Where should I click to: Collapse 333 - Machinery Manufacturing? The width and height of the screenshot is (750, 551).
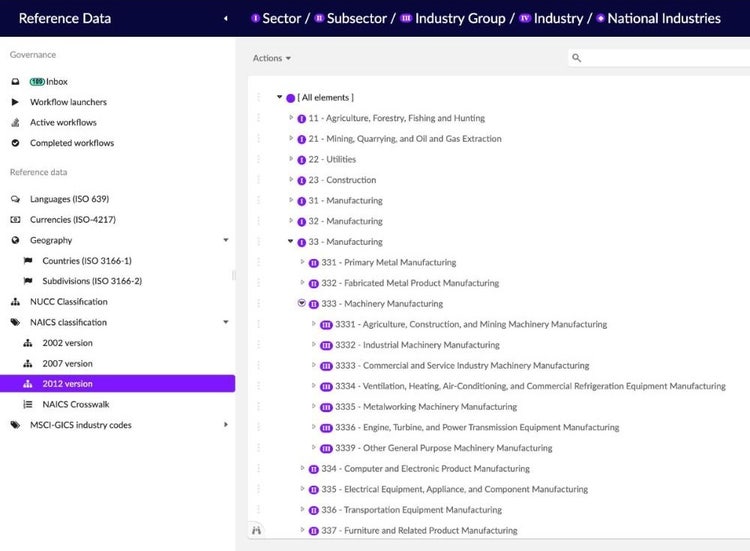[302, 303]
